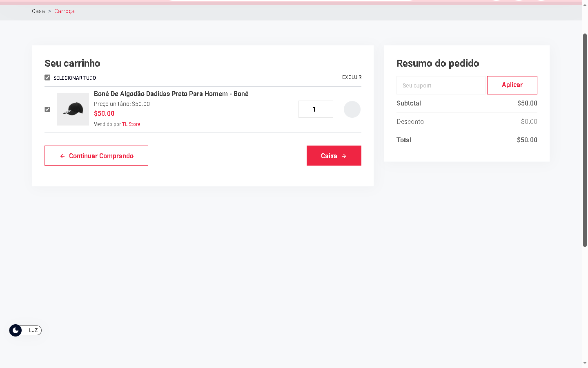
Task: Click the SELECIONAR TUDO label text
Action: coord(75,78)
